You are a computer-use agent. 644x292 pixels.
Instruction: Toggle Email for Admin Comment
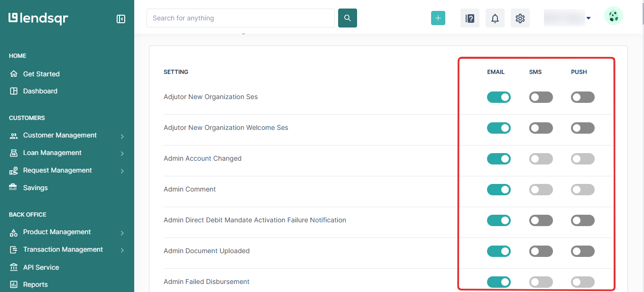point(499,190)
